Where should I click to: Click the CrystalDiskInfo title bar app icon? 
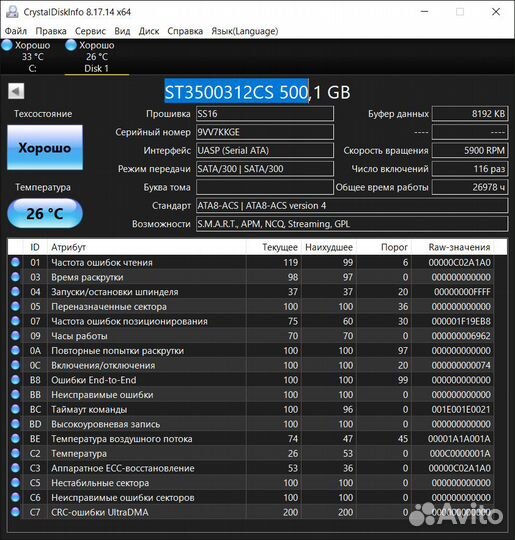pyautogui.click(x=12, y=12)
